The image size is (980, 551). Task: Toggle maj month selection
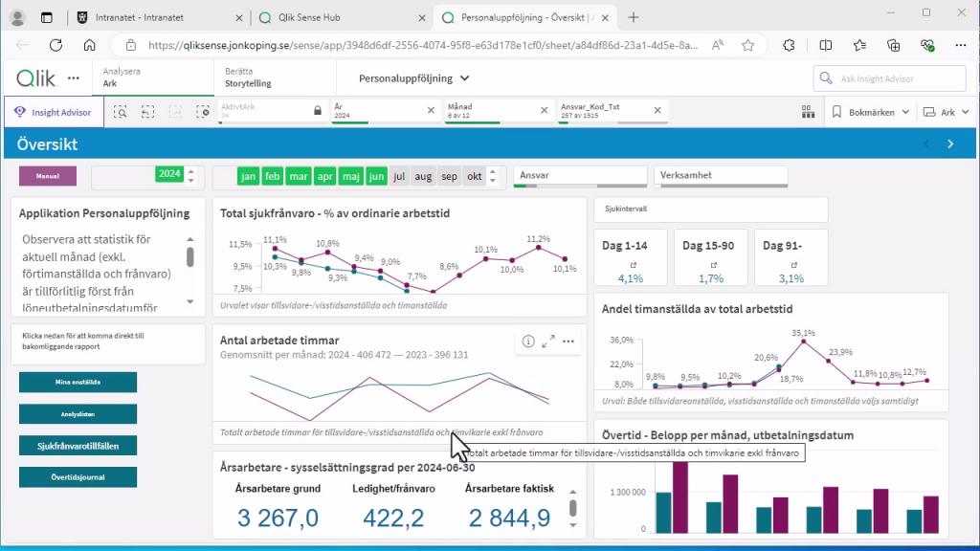coord(350,176)
